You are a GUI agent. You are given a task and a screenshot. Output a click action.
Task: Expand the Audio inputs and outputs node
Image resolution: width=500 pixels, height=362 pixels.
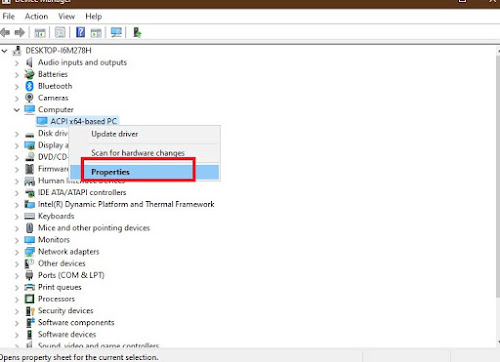coord(17,63)
